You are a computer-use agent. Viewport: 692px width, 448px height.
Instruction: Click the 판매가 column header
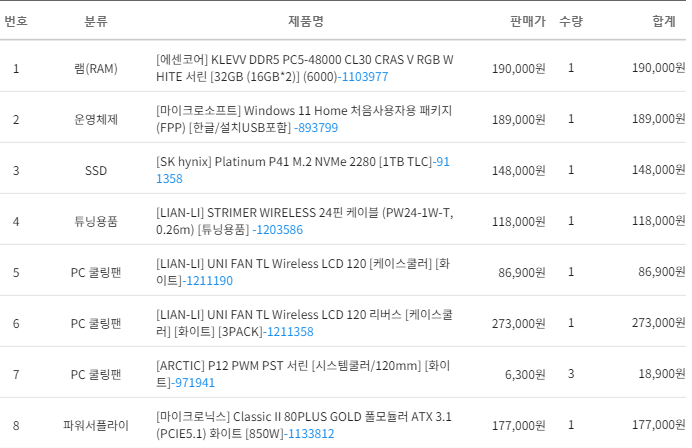click(527, 21)
